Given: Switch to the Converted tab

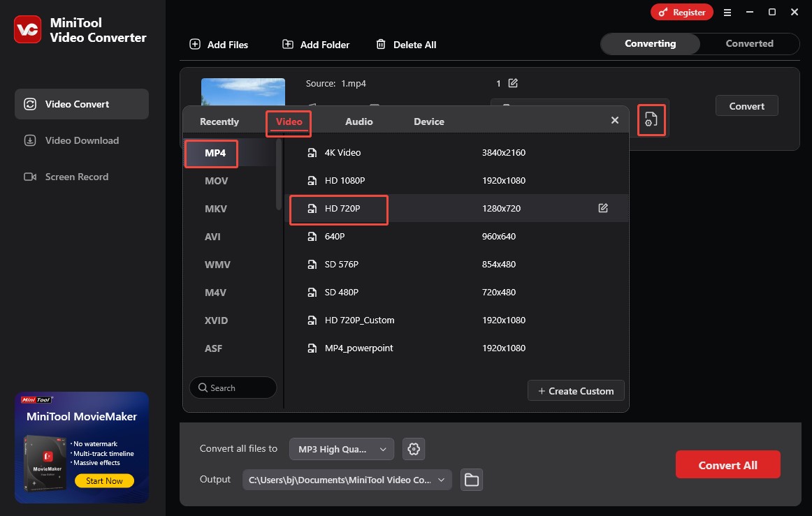Looking at the screenshot, I should (x=749, y=43).
